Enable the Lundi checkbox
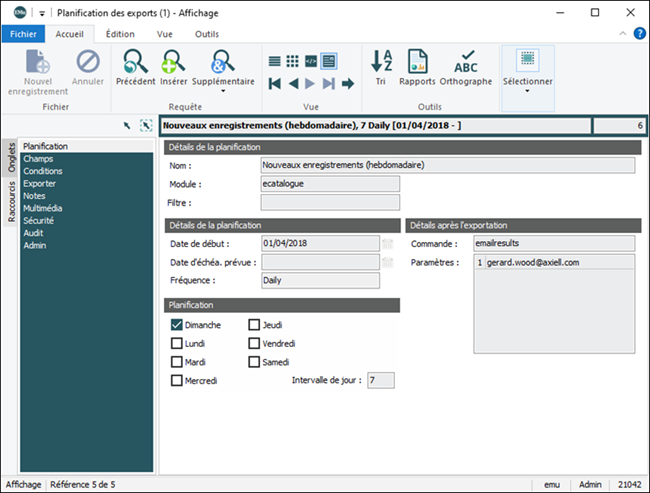This screenshot has width=650, height=493. click(177, 343)
